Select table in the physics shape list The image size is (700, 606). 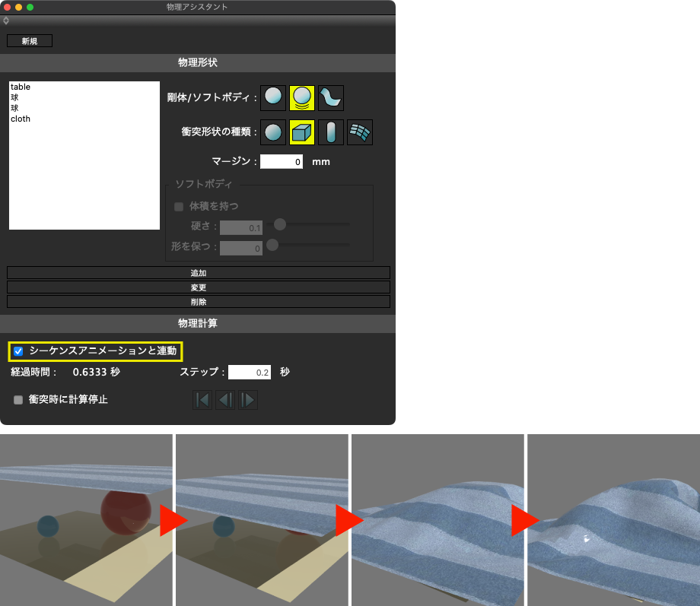click(21, 87)
